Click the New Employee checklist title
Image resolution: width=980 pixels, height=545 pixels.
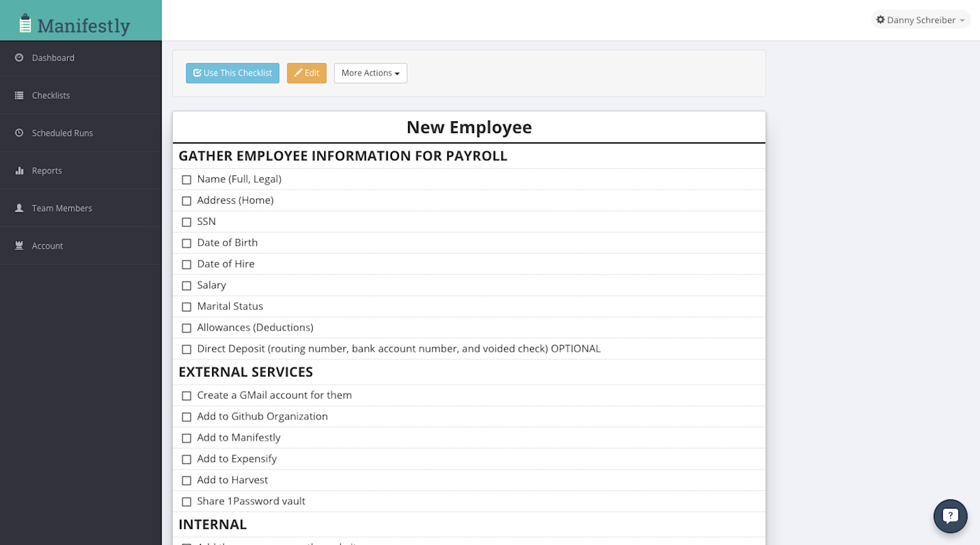click(x=469, y=127)
